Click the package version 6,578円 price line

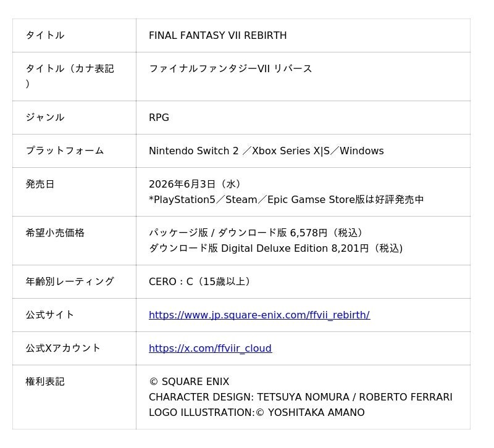click(256, 233)
